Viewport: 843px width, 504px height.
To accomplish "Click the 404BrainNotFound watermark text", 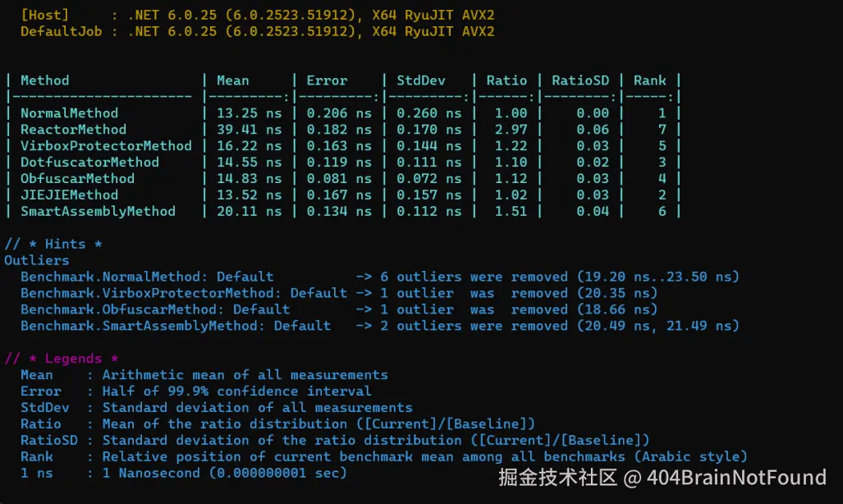I will tap(736, 478).
